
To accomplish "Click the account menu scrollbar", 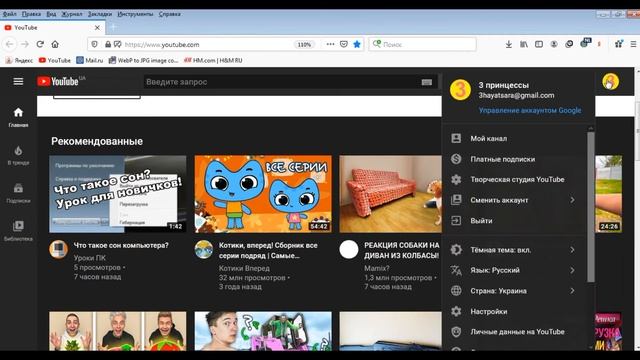I will click(x=591, y=207).
